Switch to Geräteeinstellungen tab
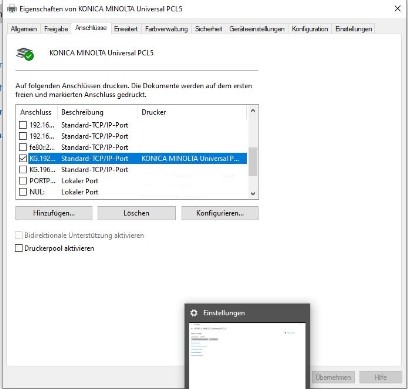Image resolution: width=408 pixels, height=389 pixels. pyautogui.click(x=257, y=29)
